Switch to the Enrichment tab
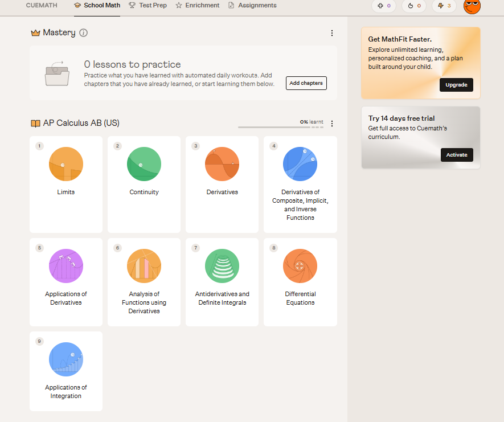Viewport: 504px width, 422px height. click(198, 6)
